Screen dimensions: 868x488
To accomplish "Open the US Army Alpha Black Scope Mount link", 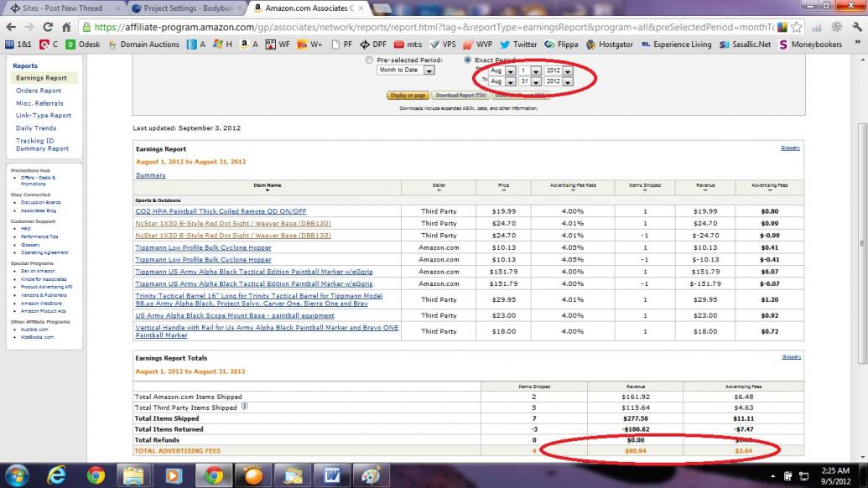I will click(x=235, y=315).
